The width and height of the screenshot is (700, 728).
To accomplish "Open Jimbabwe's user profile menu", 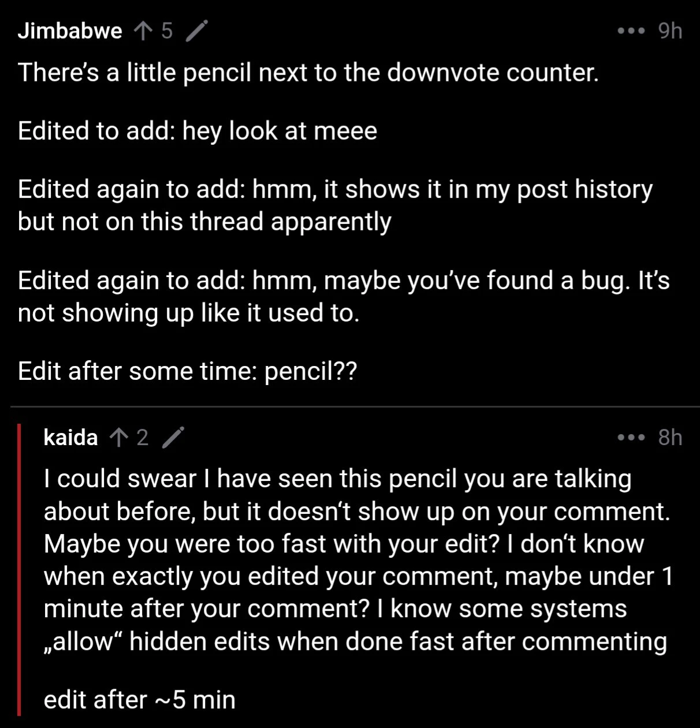I will (x=69, y=30).
